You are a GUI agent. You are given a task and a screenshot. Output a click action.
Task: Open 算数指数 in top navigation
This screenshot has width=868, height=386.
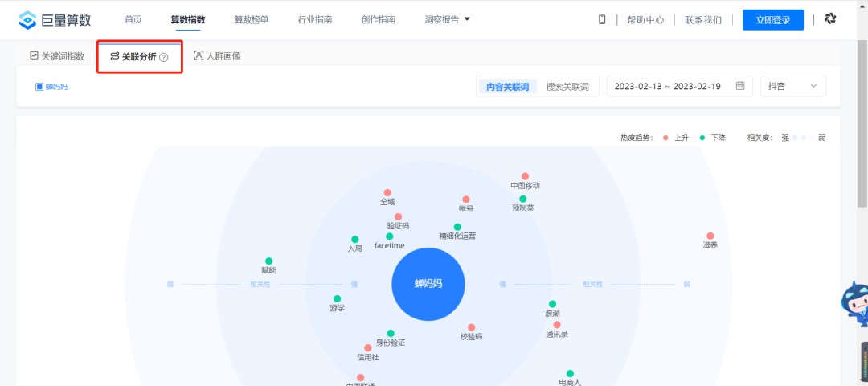click(188, 20)
